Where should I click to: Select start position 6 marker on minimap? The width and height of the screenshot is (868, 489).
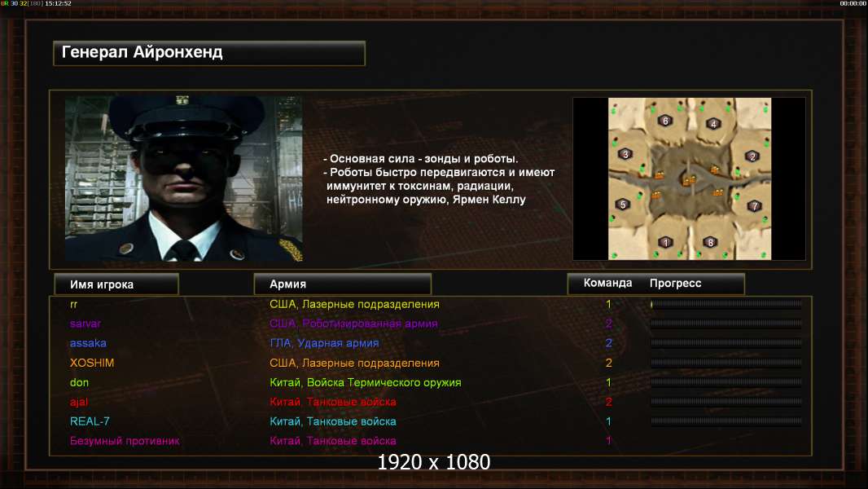pyautogui.click(x=665, y=120)
